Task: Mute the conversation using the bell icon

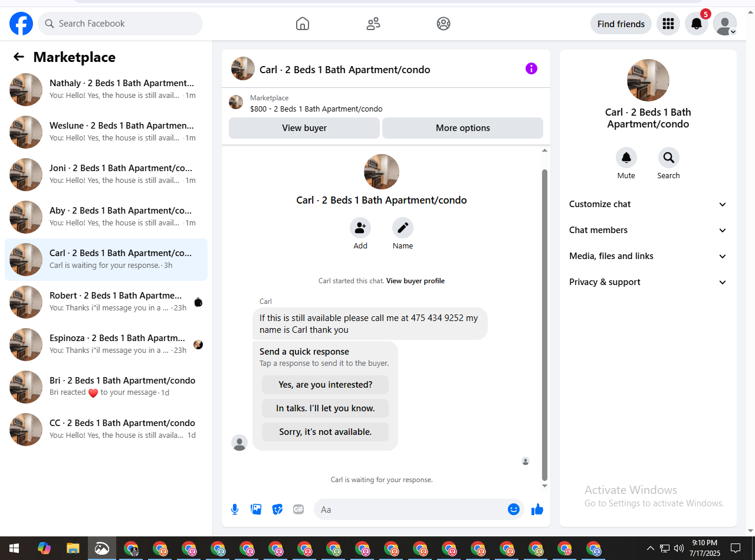Action: coord(626,158)
